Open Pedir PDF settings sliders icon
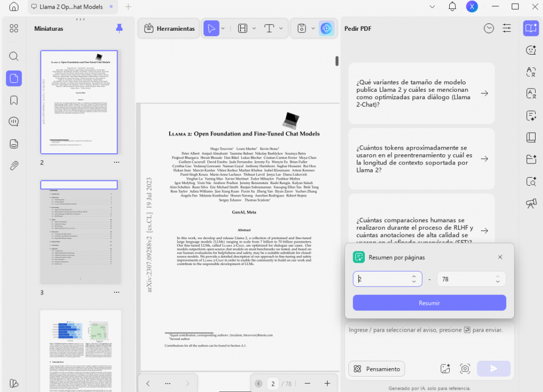 pyautogui.click(x=506, y=29)
